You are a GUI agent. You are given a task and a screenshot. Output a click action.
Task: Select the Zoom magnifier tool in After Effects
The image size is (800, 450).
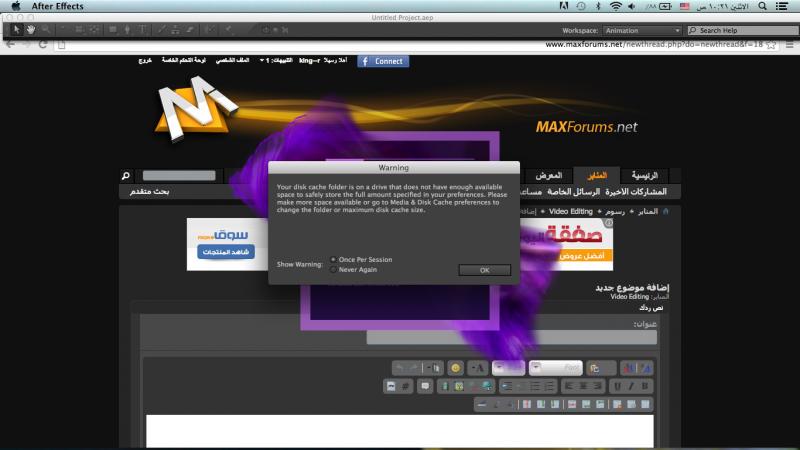click(46, 30)
